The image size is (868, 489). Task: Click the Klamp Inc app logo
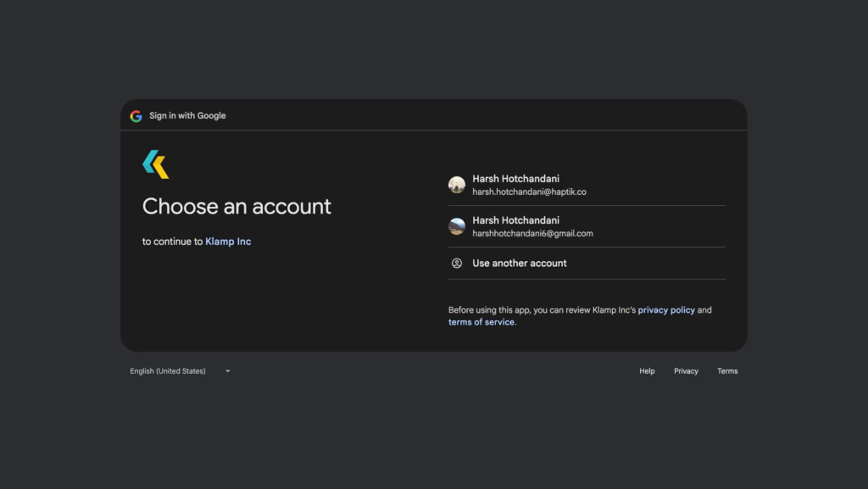click(x=156, y=164)
